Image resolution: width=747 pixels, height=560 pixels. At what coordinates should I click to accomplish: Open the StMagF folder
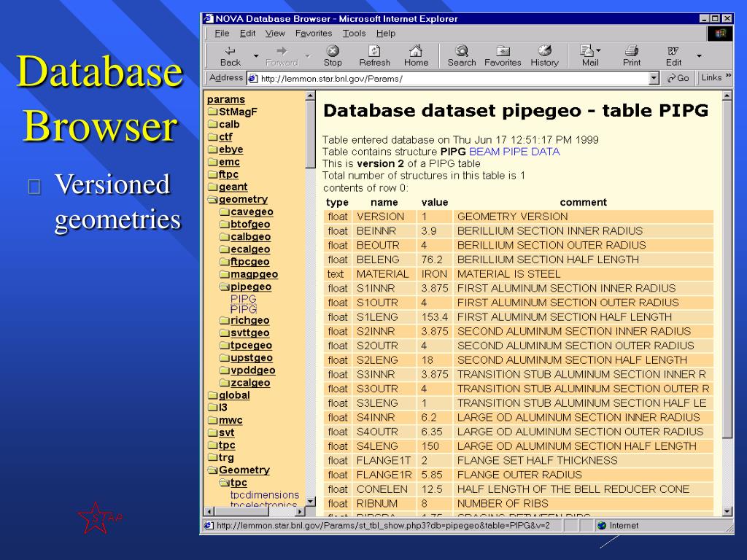pyautogui.click(x=233, y=112)
